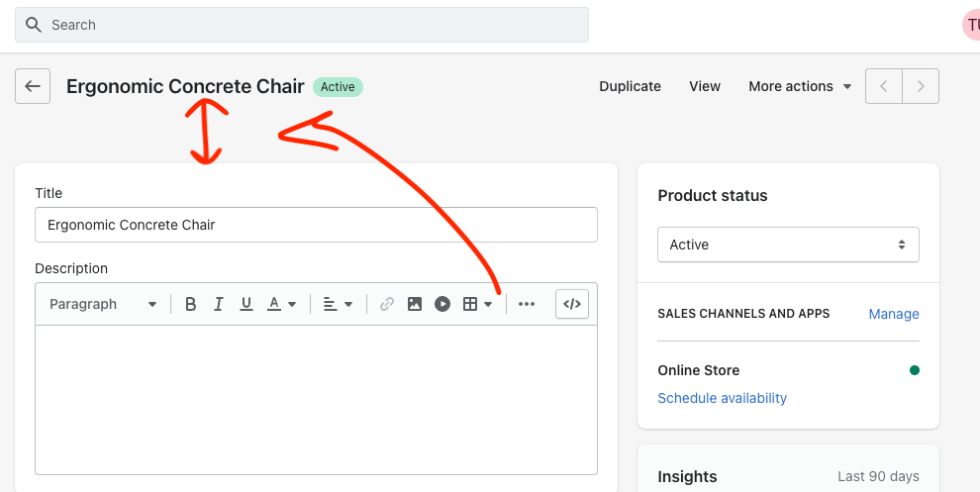Open the Product status Active dropdown

[788, 245]
